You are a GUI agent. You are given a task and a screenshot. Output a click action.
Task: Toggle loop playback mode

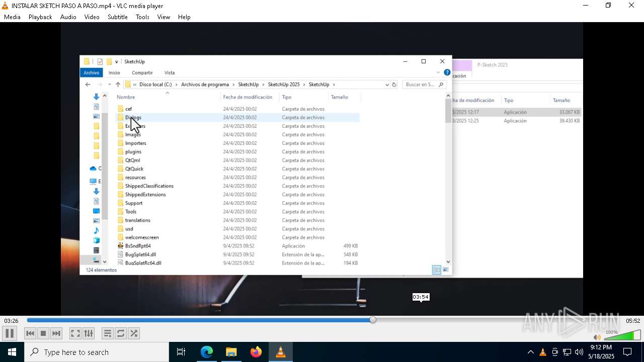click(121, 333)
